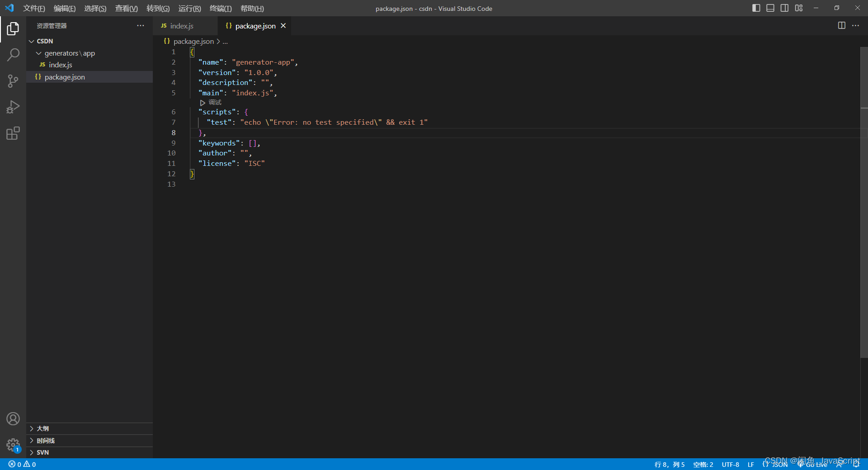Screen dimensions: 868x470
Task: Change language mode via JSON indicator
Action: pos(776,465)
